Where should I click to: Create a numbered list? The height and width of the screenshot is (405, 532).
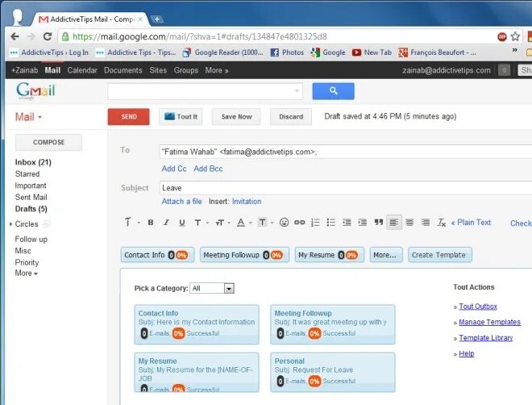click(x=315, y=223)
